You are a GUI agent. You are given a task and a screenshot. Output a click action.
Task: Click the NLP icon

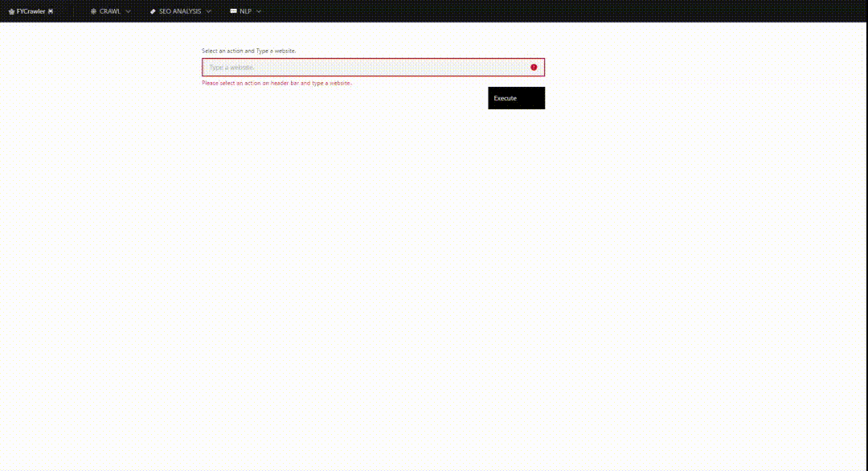234,11
